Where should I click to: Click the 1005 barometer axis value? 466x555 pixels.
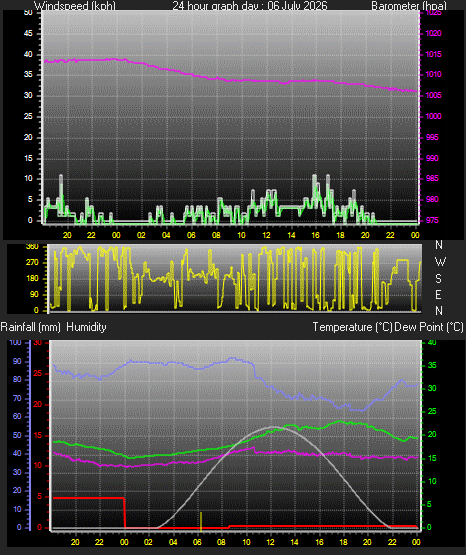433,95
